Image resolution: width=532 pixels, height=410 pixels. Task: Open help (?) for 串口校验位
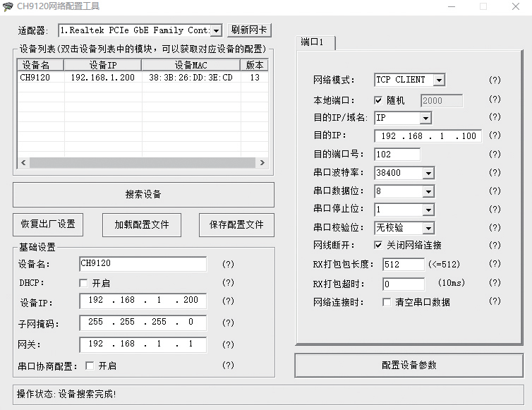[495, 227]
